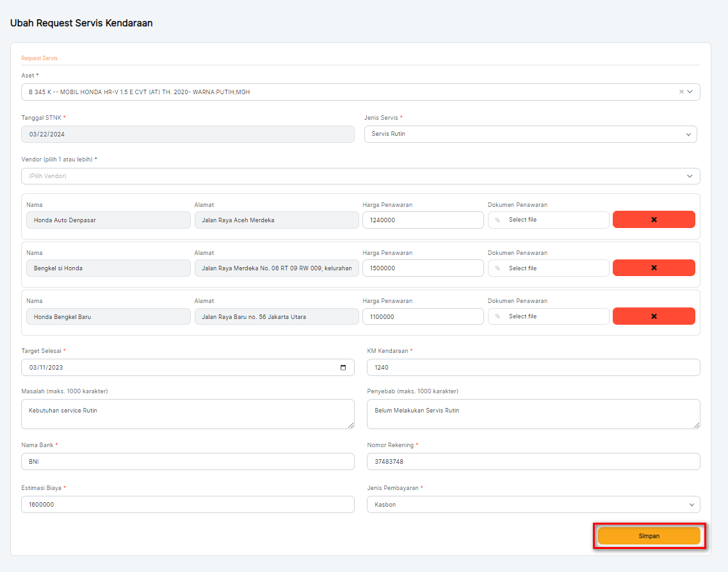
Task: Click the KM Kendaraan input field
Action: point(533,368)
